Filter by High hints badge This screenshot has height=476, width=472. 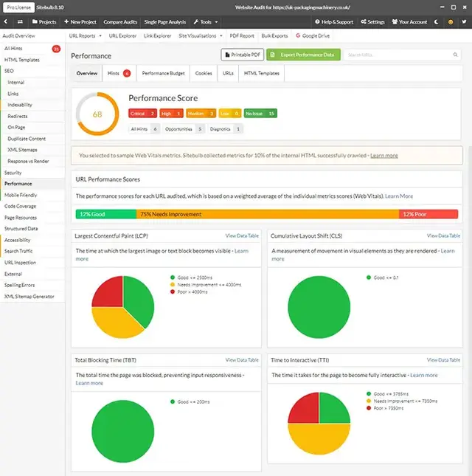(x=171, y=114)
